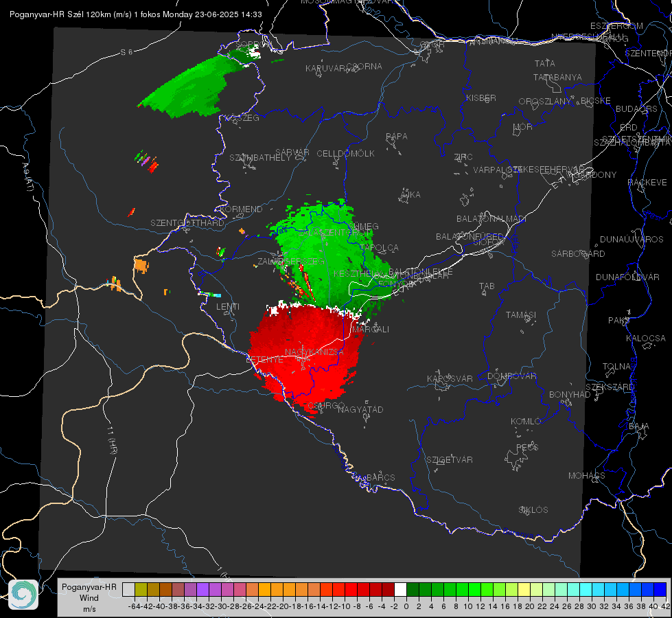Select the S 6 road label
The height and width of the screenshot is (618, 672).
coord(126,52)
